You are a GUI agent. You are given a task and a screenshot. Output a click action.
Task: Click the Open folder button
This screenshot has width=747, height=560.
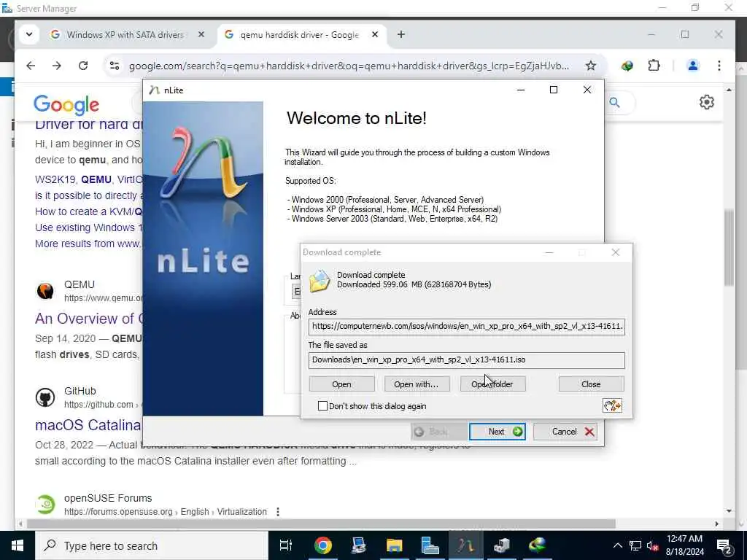click(492, 384)
